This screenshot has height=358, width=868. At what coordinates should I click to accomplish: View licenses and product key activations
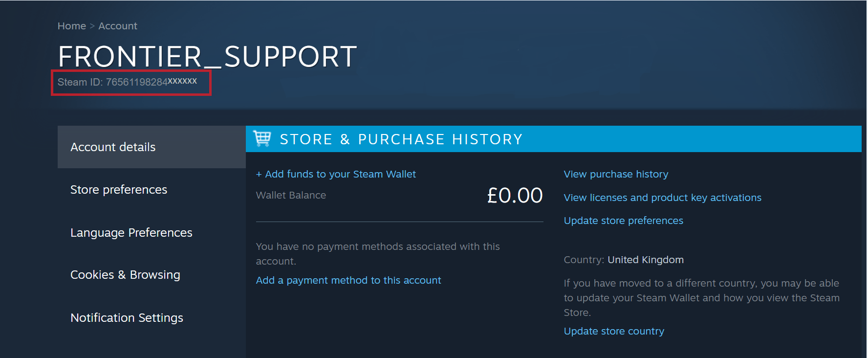[663, 197]
